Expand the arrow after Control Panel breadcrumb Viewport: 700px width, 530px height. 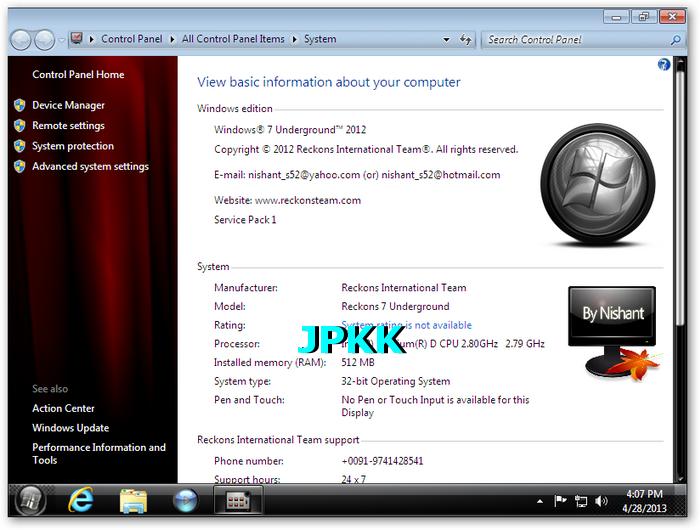coord(172,39)
